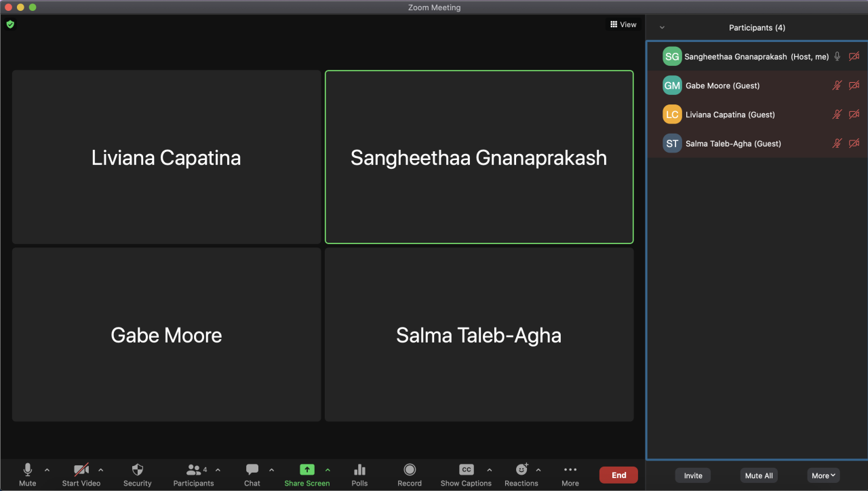868x491 pixels.
Task: Click the Share Screen icon
Action: coord(307,470)
